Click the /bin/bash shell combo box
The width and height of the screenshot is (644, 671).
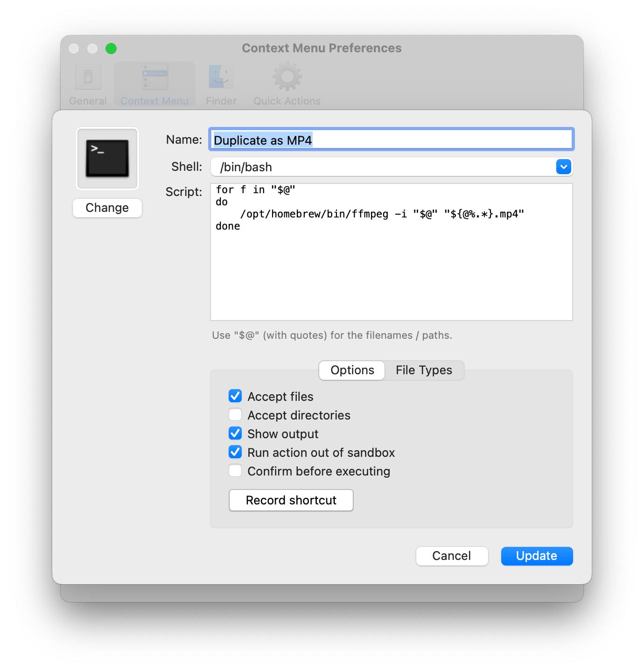click(383, 167)
